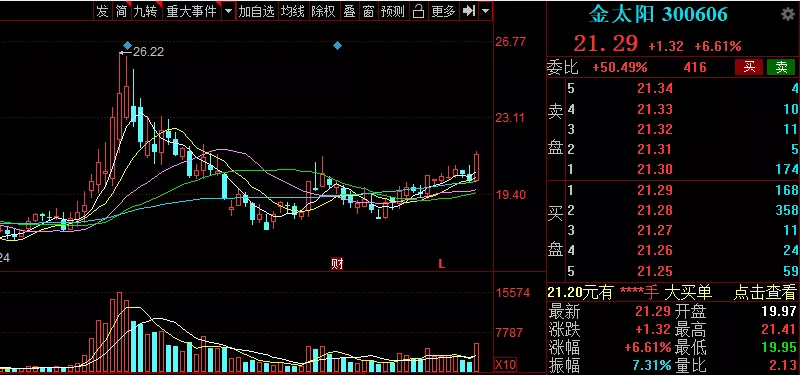Click the buy level 5 price 21.25
The width and height of the screenshot is (800, 375).
[655, 271]
